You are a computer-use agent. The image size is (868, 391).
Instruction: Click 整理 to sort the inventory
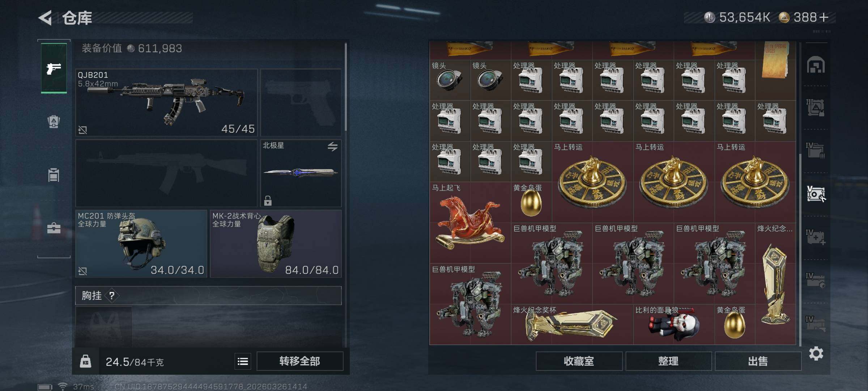pyautogui.click(x=668, y=361)
